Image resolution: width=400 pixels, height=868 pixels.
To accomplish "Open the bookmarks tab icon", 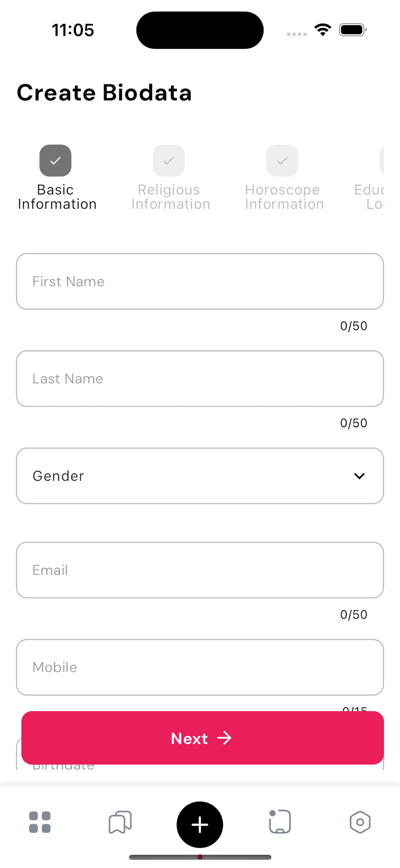I will 120,822.
